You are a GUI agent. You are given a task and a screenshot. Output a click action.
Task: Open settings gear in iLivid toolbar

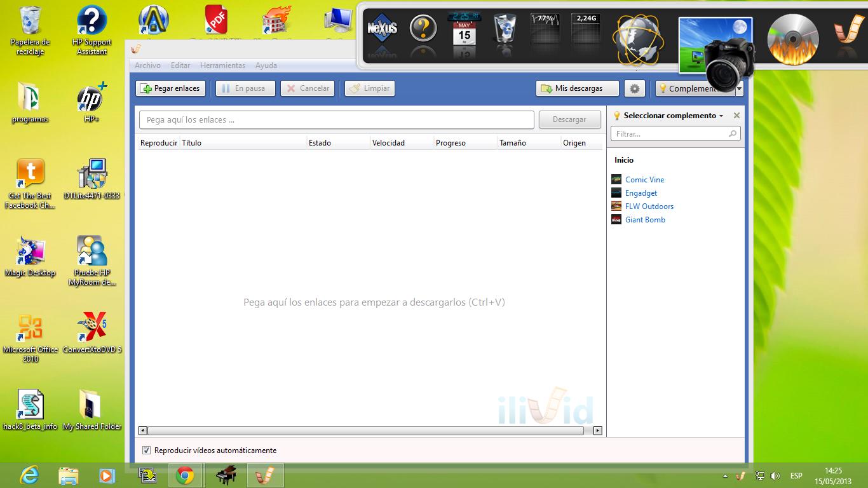634,88
